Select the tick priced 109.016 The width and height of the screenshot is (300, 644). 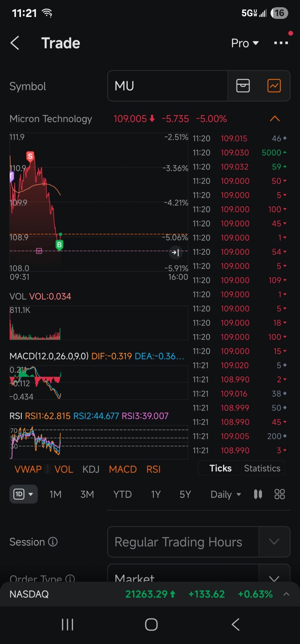pyautogui.click(x=240, y=394)
